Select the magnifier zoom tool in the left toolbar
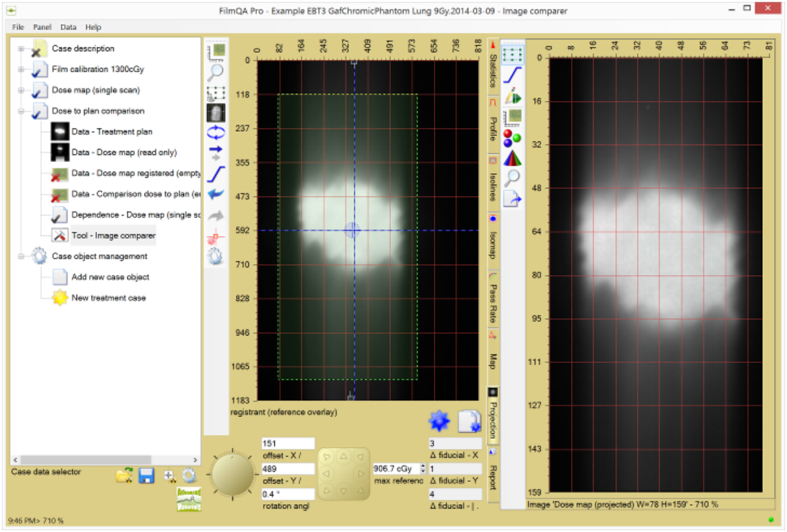Image resolution: width=787 pixels, height=532 pixels. (216, 72)
